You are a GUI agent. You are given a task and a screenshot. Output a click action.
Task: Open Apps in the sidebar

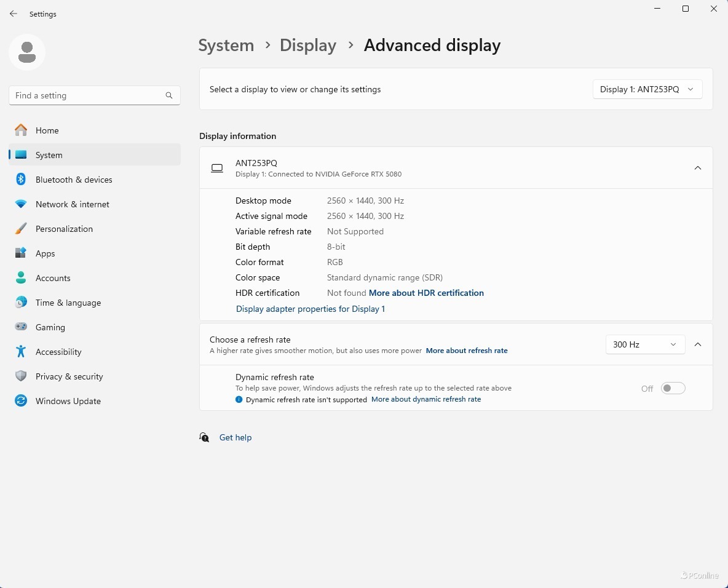[45, 253]
